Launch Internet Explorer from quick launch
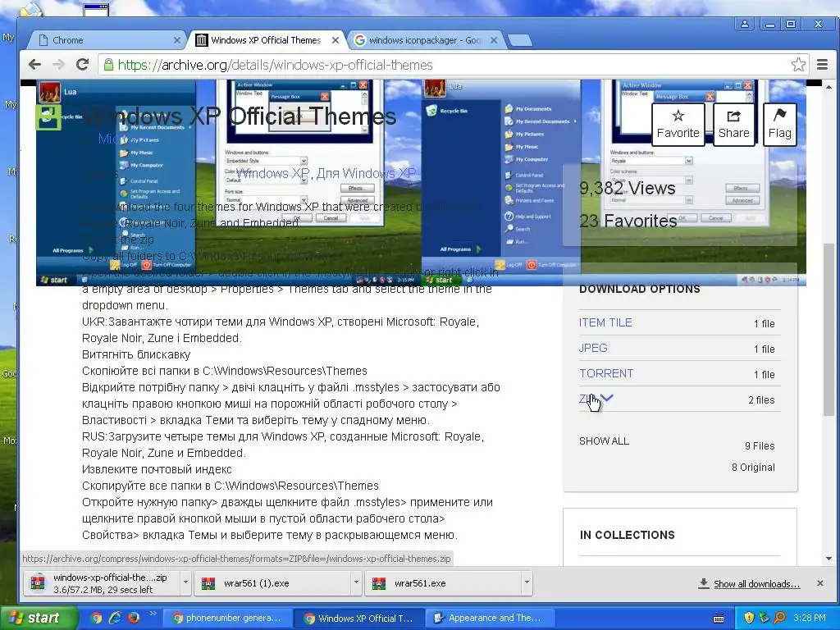 point(115,618)
